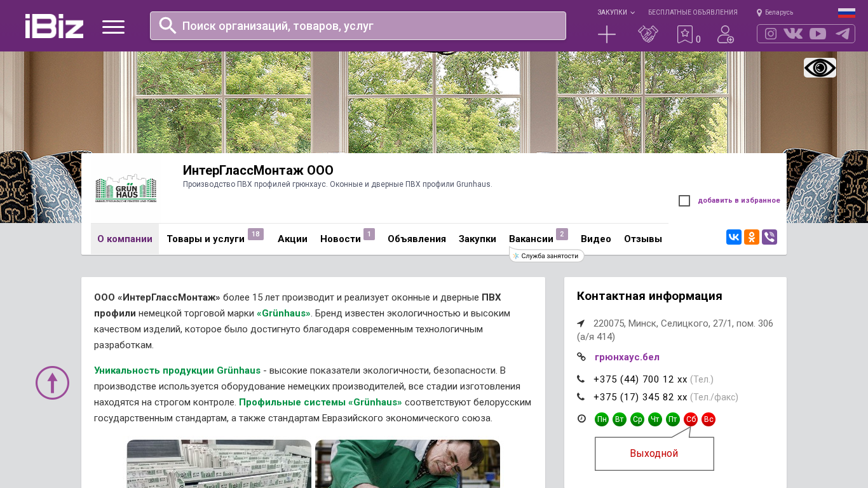This screenshot has height=488, width=868.
Task: Switch to the 'Видео' tab
Action: point(596,239)
